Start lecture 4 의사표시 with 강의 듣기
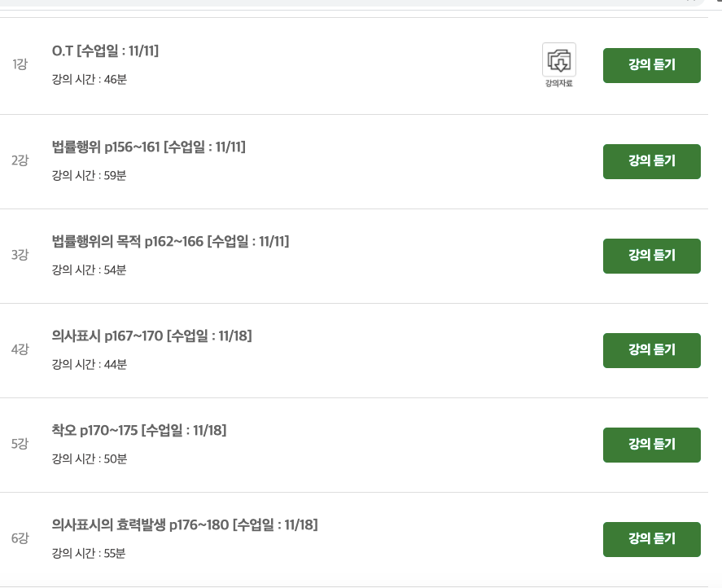The height and width of the screenshot is (588, 722). (x=651, y=350)
